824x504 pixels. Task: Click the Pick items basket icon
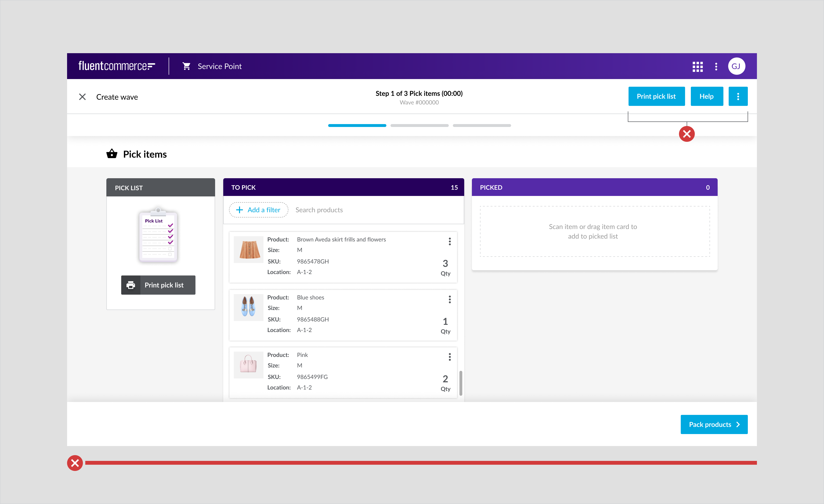pyautogui.click(x=112, y=154)
